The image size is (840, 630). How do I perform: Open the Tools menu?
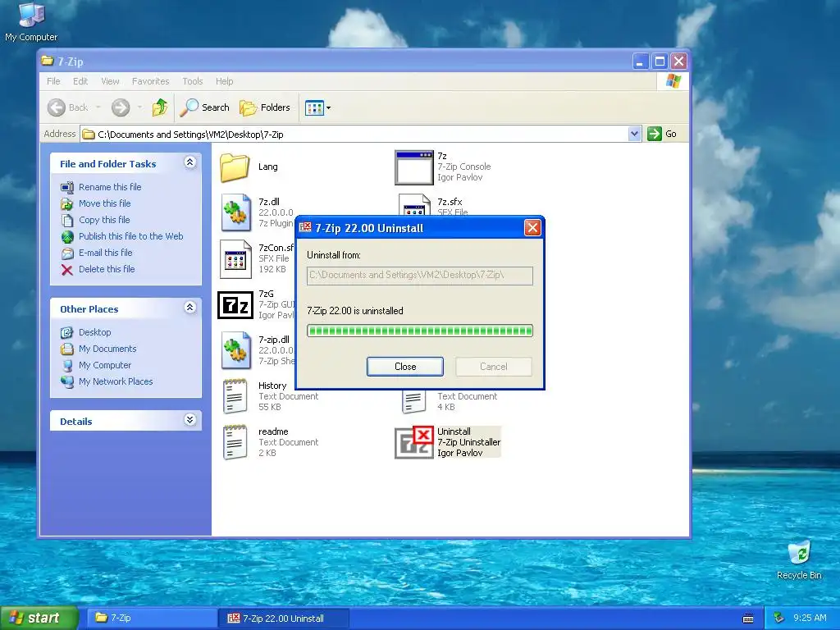[x=192, y=81]
